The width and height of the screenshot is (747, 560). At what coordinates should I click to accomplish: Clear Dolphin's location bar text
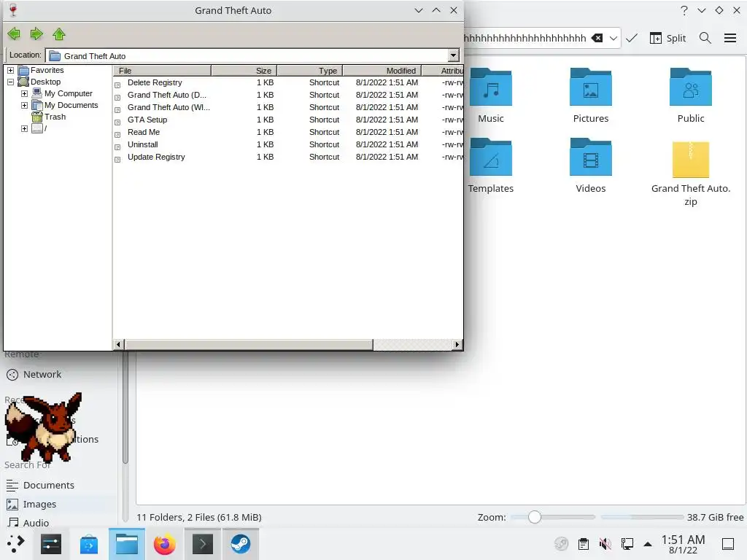pos(597,38)
